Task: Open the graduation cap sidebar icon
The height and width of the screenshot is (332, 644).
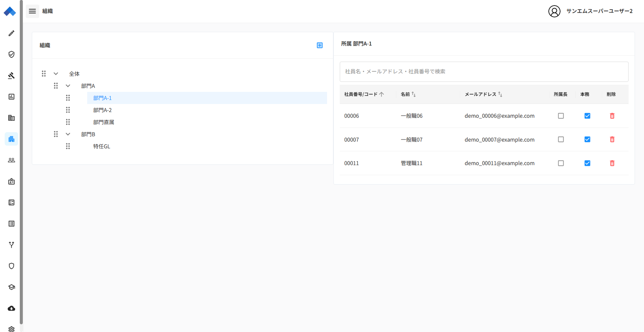Action: coord(11,287)
